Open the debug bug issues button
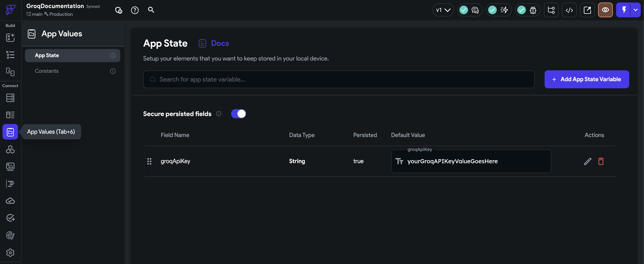The image size is (644, 264). (x=527, y=10)
